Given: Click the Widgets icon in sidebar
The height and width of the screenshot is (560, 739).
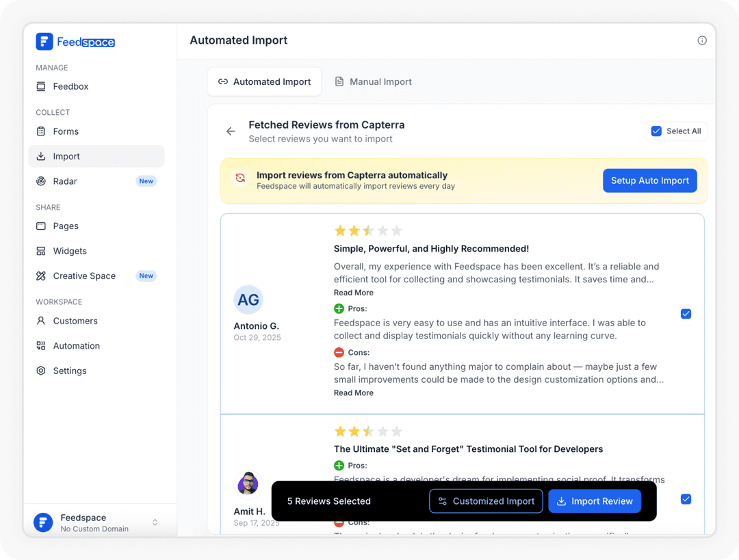Looking at the screenshot, I should (41, 251).
